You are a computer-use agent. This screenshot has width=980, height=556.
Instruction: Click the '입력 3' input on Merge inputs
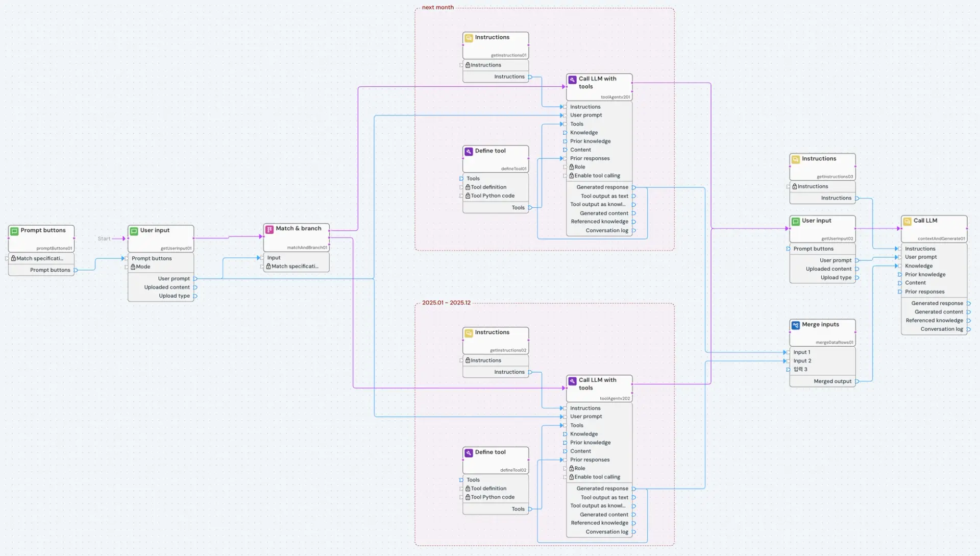[x=800, y=369]
